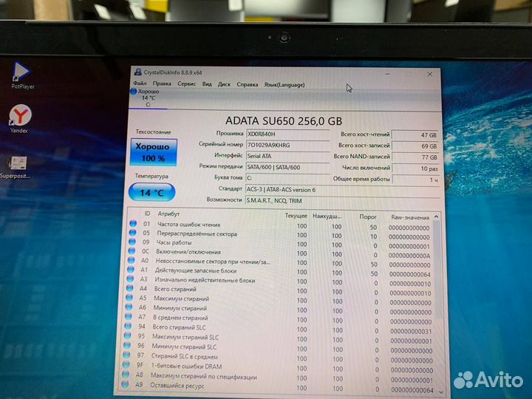Click the serial number field 7O1029A9KHRG
The height and width of the screenshot is (399, 532).
coord(287,146)
